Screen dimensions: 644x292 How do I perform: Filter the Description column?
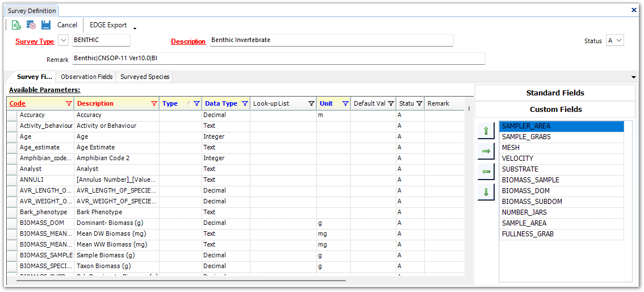(x=154, y=103)
